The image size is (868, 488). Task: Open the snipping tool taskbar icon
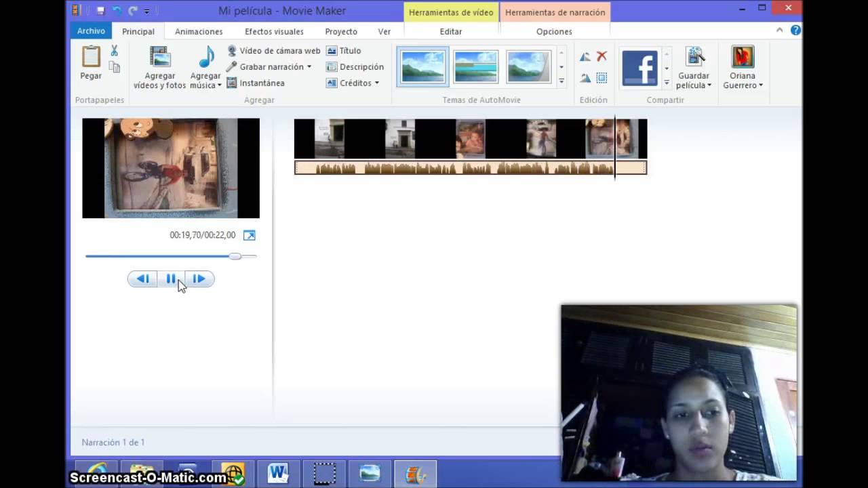(x=324, y=473)
